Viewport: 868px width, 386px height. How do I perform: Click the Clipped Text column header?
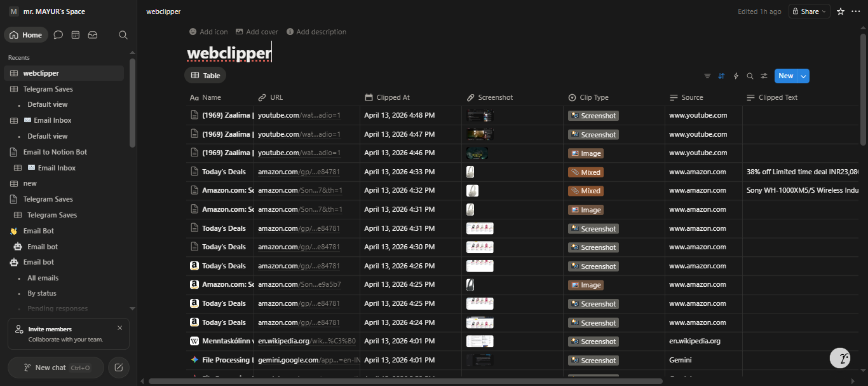tap(801, 97)
